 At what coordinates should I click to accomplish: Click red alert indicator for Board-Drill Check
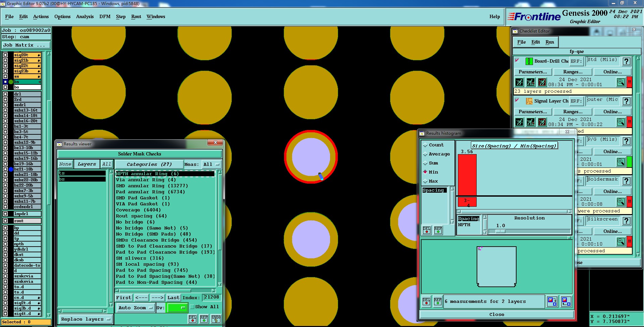(x=630, y=82)
